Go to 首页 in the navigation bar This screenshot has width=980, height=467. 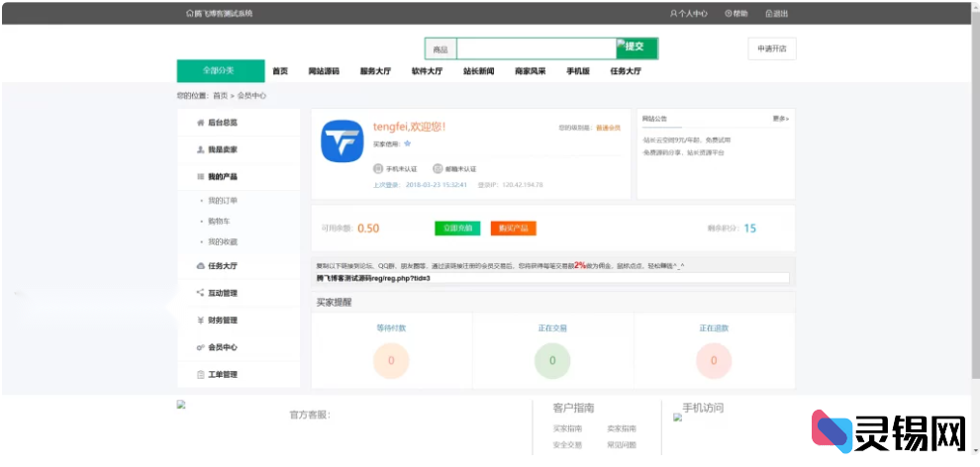tap(280, 71)
